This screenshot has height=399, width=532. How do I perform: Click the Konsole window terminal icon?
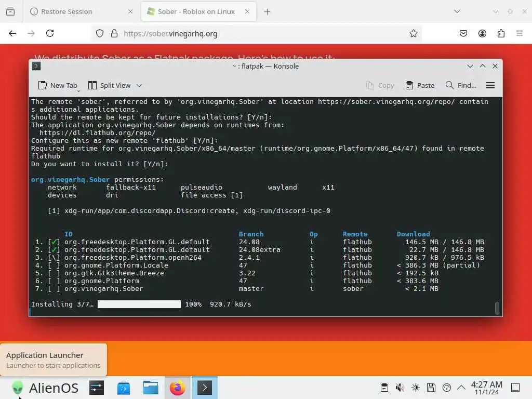36,66
